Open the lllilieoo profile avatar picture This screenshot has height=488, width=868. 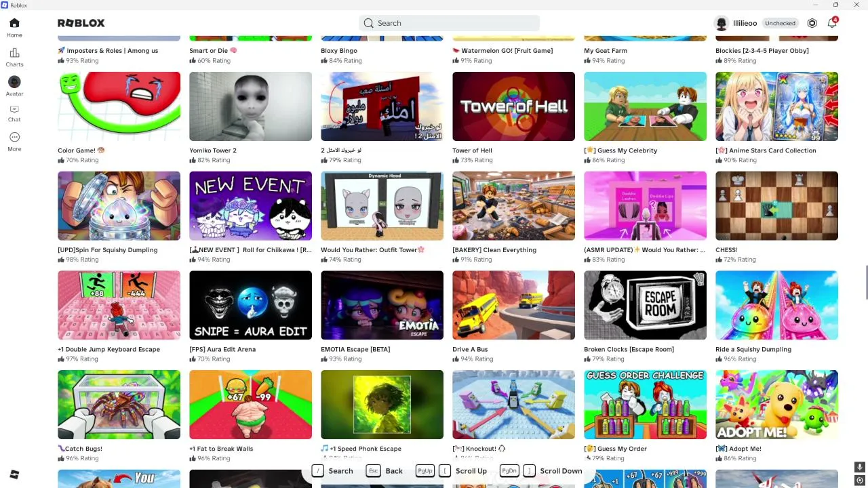(x=721, y=23)
